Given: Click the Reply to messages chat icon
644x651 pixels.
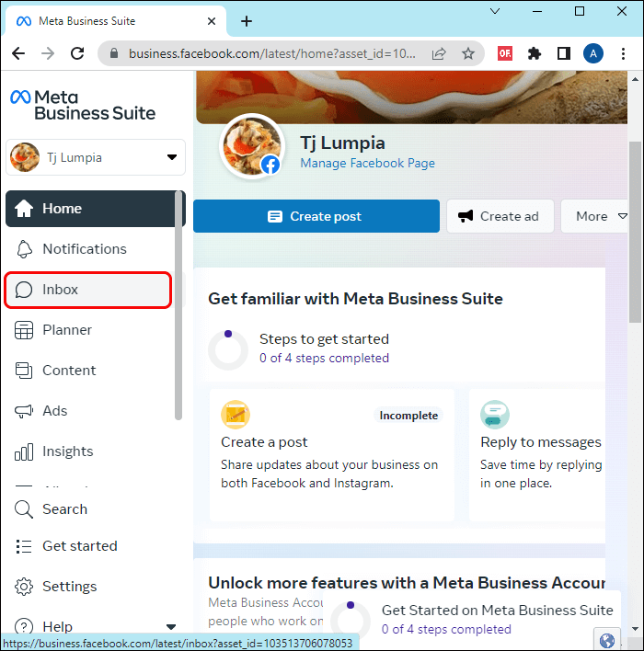Looking at the screenshot, I should [495, 415].
